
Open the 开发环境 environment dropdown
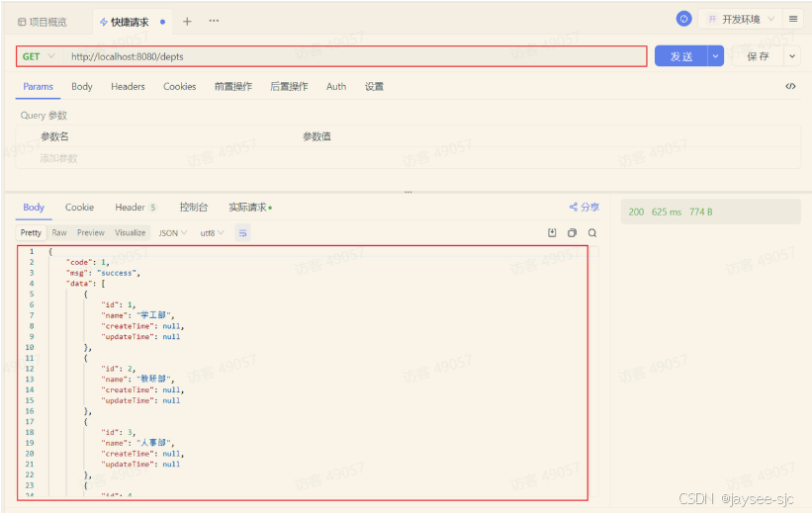click(741, 19)
